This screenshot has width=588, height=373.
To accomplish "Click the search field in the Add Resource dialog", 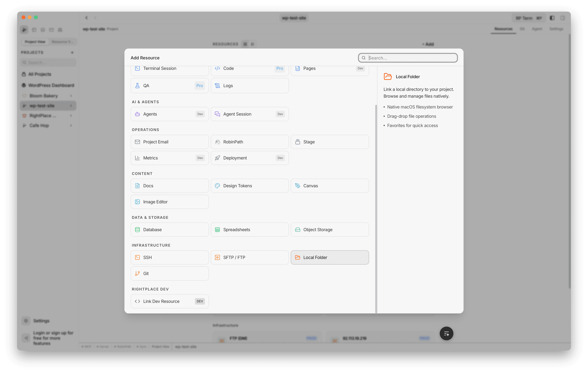I will pyautogui.click(x=408, y=58).
